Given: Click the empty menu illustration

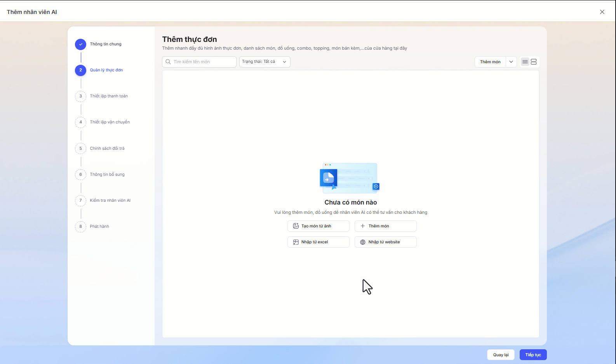Looking at the screenshot, I should point(350,178).
